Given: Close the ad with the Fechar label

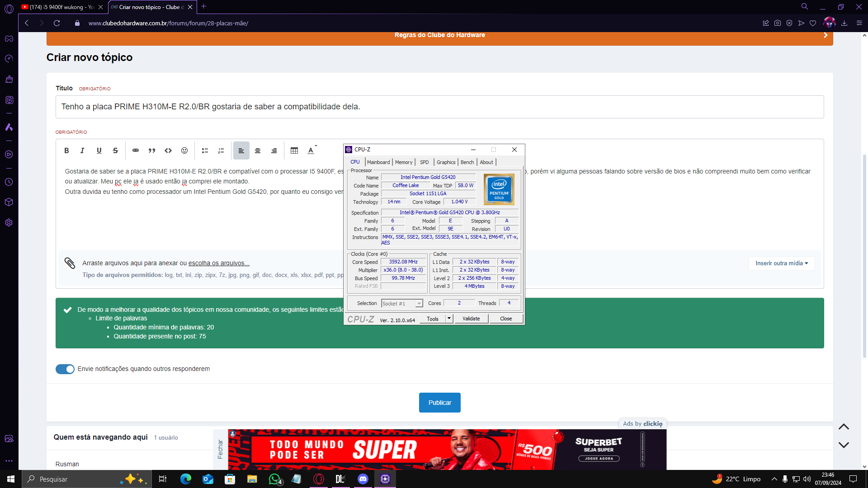Looking at the screenshot, I should pyautogui.click(x=220, y=449).
